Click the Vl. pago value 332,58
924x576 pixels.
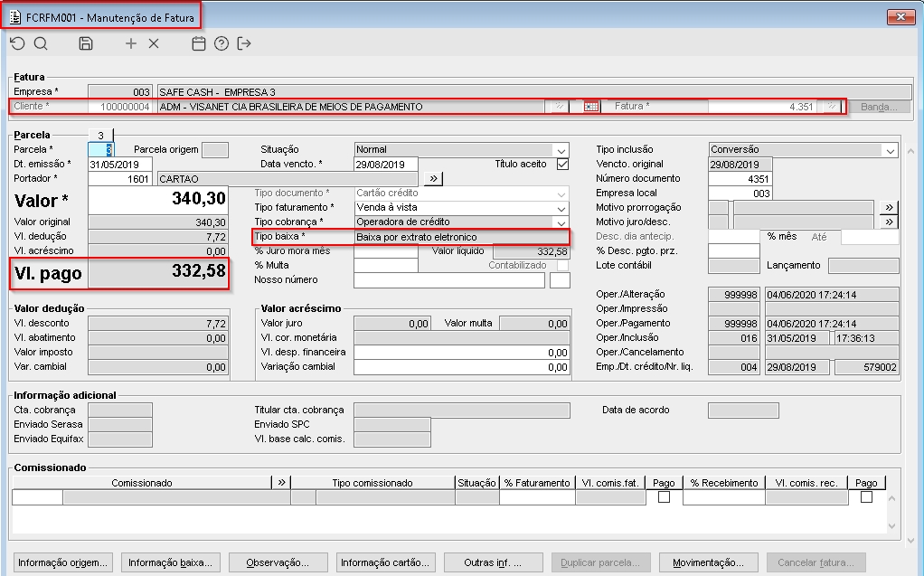[x=158, y=273]
